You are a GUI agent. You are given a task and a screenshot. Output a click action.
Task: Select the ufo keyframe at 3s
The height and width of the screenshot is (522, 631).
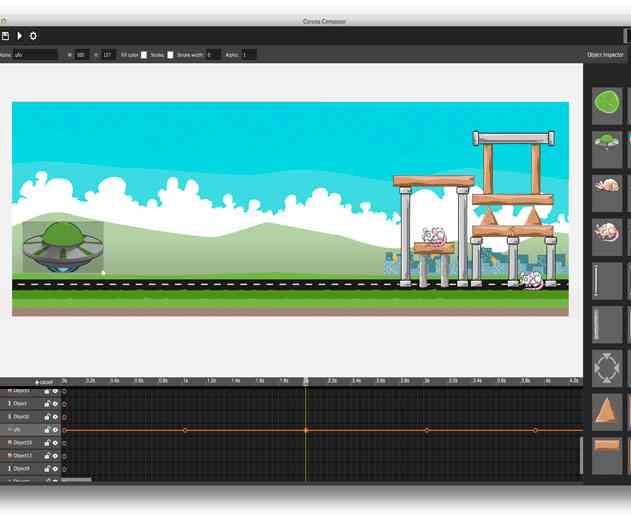pos(427,430)
